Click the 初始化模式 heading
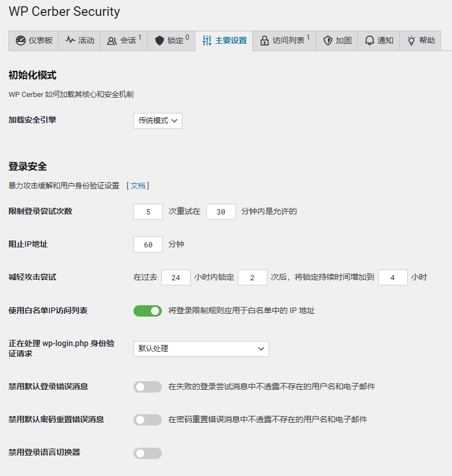This screenshot has width=452, height=476. tap(32, 75)
